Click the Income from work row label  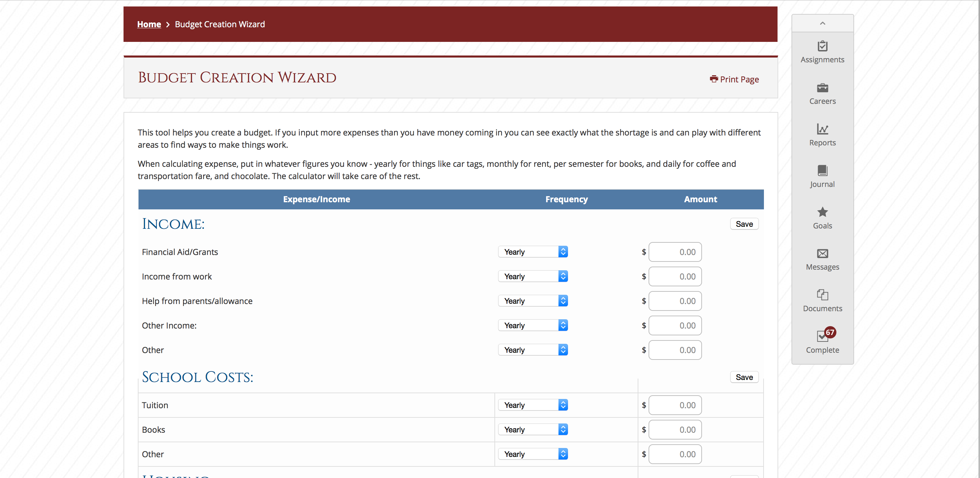[177, 276]
